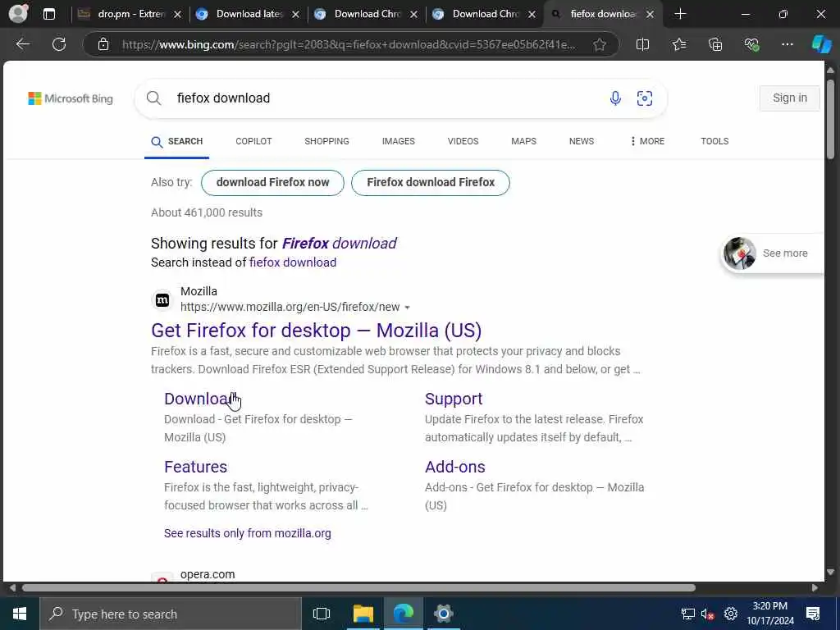The width and height of the screenshot is (840, 630).
Task: Click Microsoft Edge taskbar icon
Action: 404,614
